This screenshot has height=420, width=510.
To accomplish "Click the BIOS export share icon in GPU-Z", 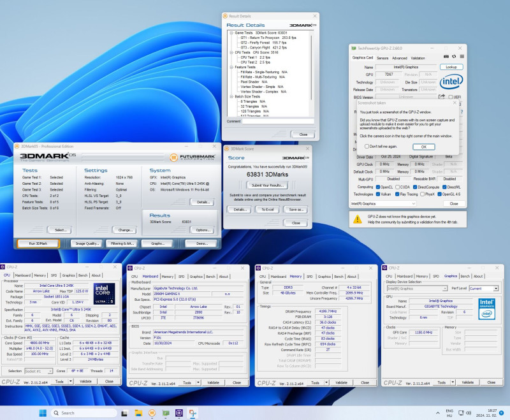I will click(x=441, y=97).
